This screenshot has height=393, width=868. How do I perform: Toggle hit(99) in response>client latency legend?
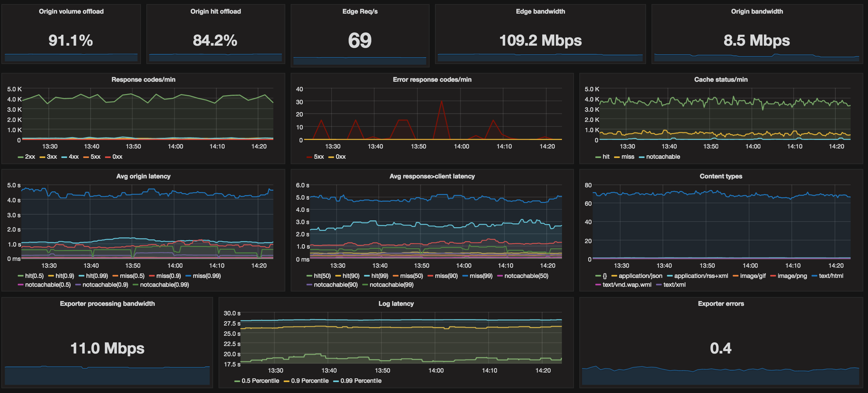(x=380, y=276)
